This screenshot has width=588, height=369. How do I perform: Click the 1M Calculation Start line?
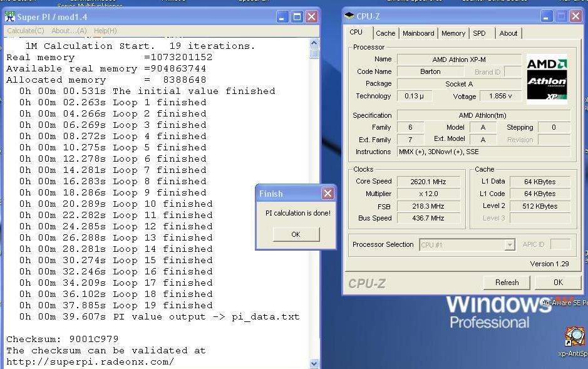[140, 46]
